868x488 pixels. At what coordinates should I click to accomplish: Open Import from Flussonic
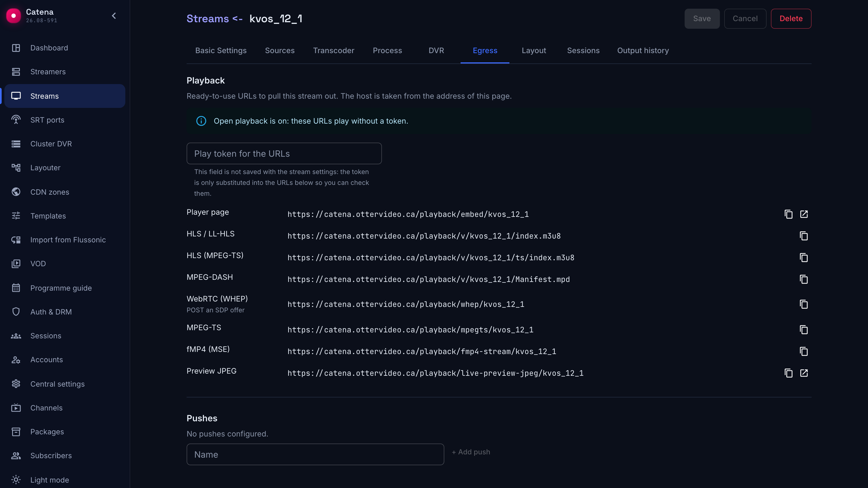(65, 240)
